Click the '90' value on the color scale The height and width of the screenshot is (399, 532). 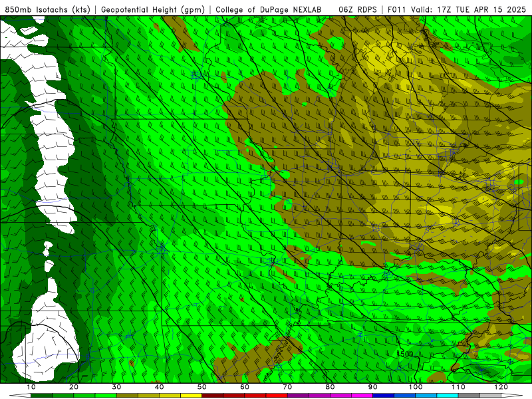click(373, 387)
